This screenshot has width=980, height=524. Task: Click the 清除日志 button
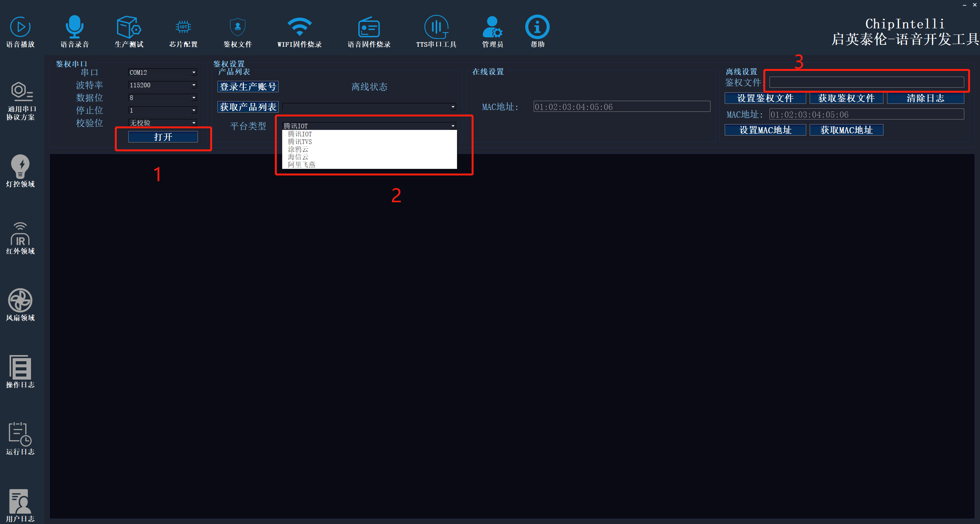[925, 98]
